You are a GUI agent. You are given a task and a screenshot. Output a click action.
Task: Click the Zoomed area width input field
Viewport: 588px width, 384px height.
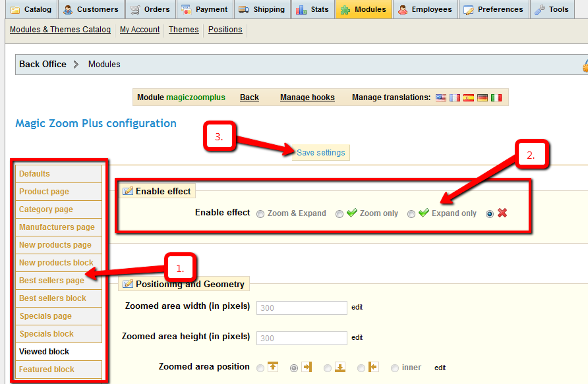click(302, 308)
